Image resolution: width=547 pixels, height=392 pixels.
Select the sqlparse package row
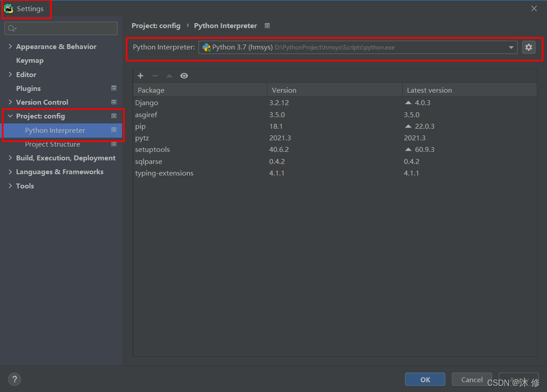click(335, 161)
